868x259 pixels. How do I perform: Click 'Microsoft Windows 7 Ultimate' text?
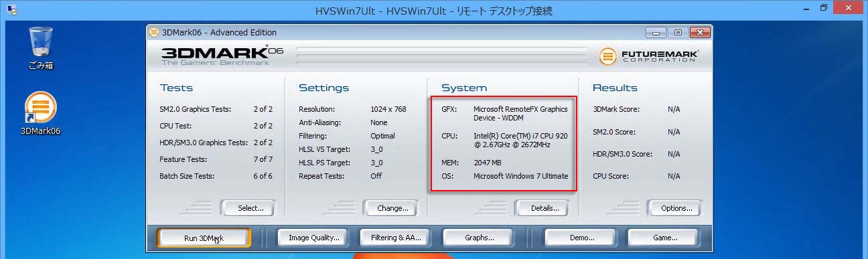pyautogui.click(x=520, y=176)
